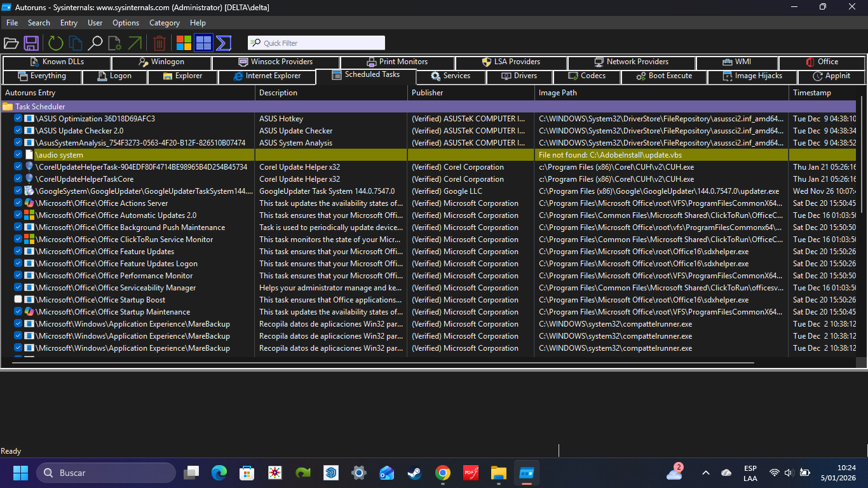
Task: Click the Open folder toolbar icon
Action: [11, 43]
